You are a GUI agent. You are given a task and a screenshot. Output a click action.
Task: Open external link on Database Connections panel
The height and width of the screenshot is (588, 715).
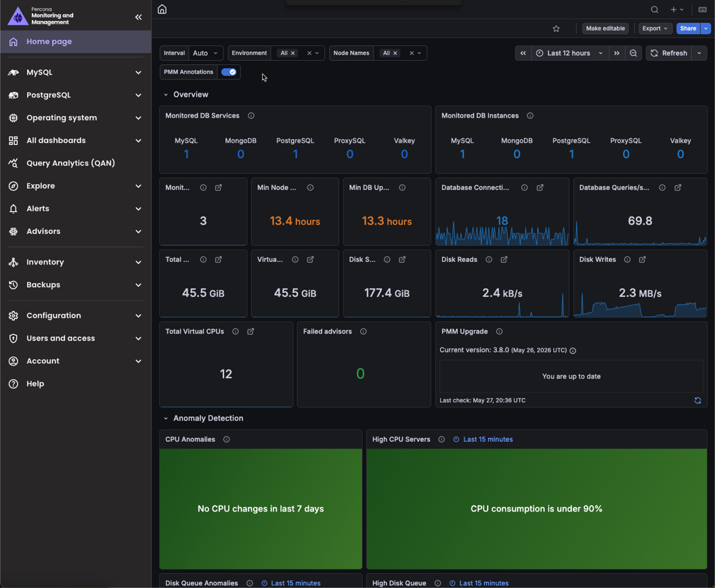click(x=540, y=188)
